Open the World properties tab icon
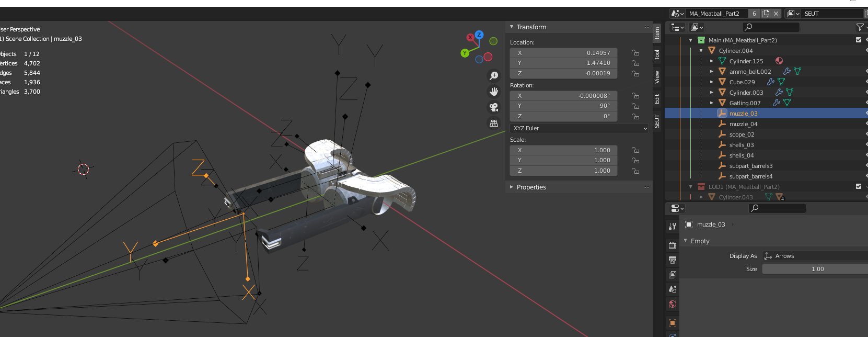 pyautogui.click(x=673, y=304)
